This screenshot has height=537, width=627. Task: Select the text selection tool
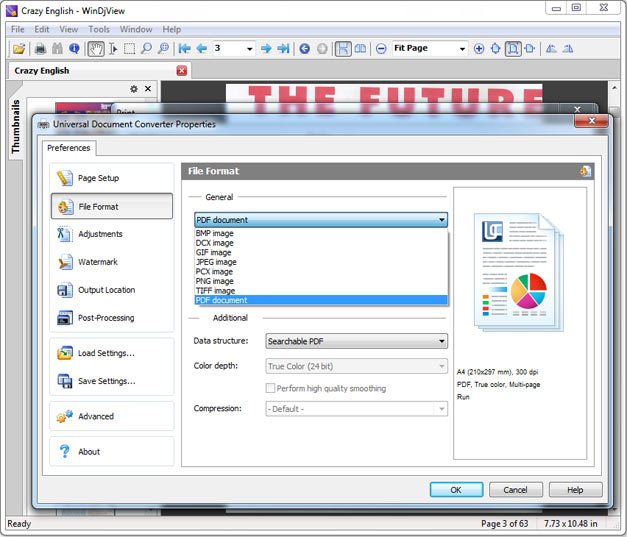[113, 49]
